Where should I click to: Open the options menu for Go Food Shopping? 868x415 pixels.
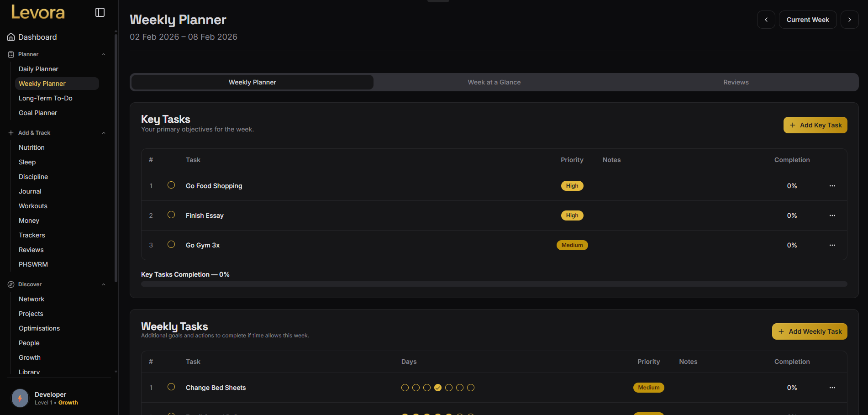[832, 186]
